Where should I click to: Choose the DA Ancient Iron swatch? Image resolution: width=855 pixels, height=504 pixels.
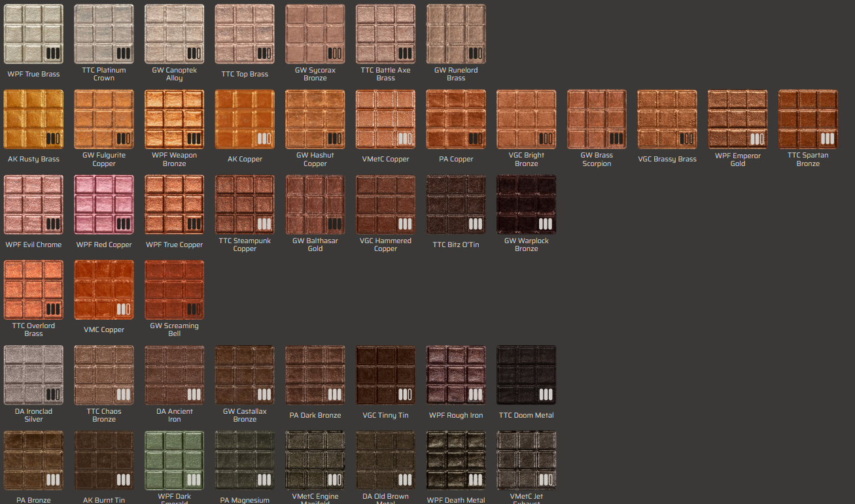[175, 375]
